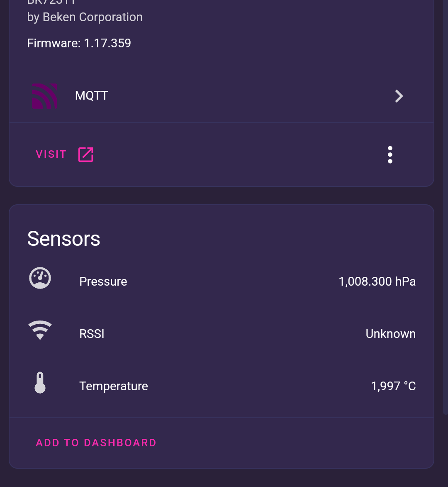Click the by Beken Corporation text

coord(85,17)
